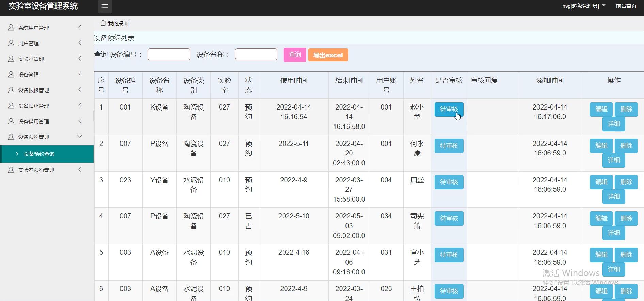
Task: Collapse the 设备预约管理 chevron
Action: pyautogui.click(x=80, y=136)
